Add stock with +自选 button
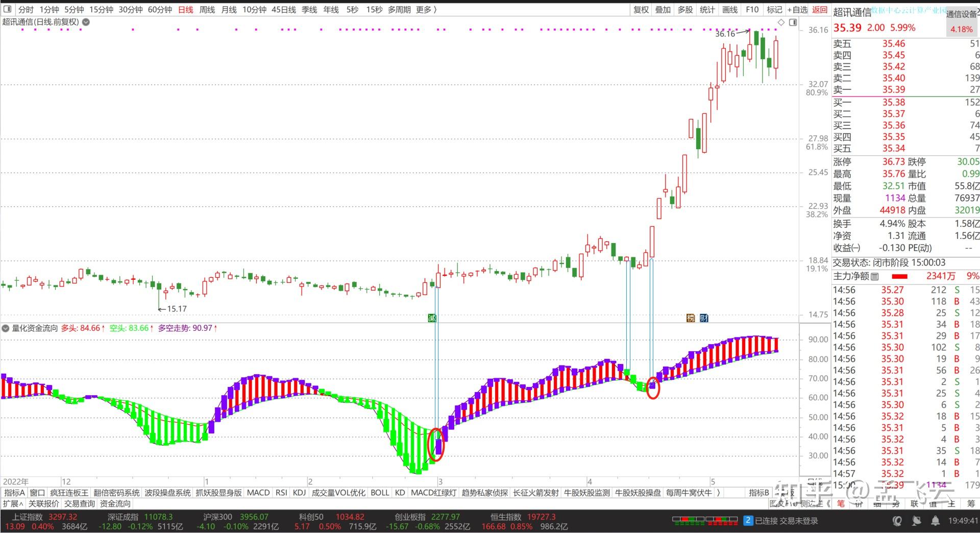 [797, 10]
